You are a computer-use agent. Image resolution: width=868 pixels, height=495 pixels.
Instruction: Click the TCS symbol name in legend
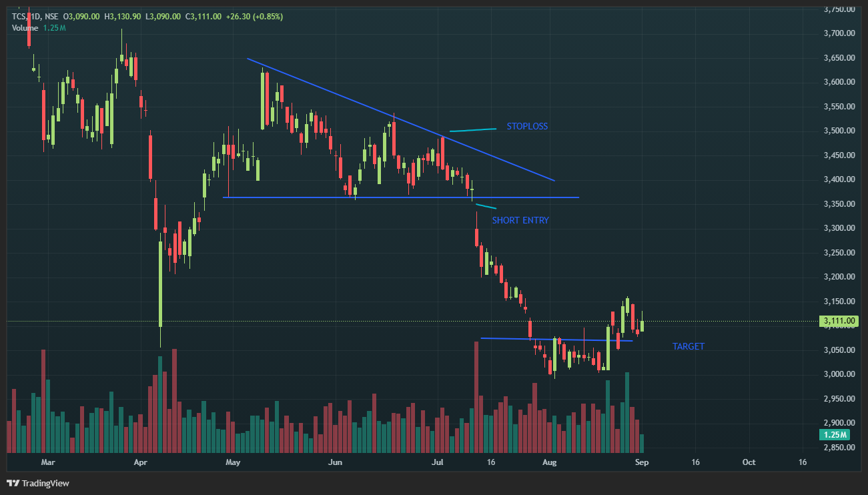(x=19, y=16)
